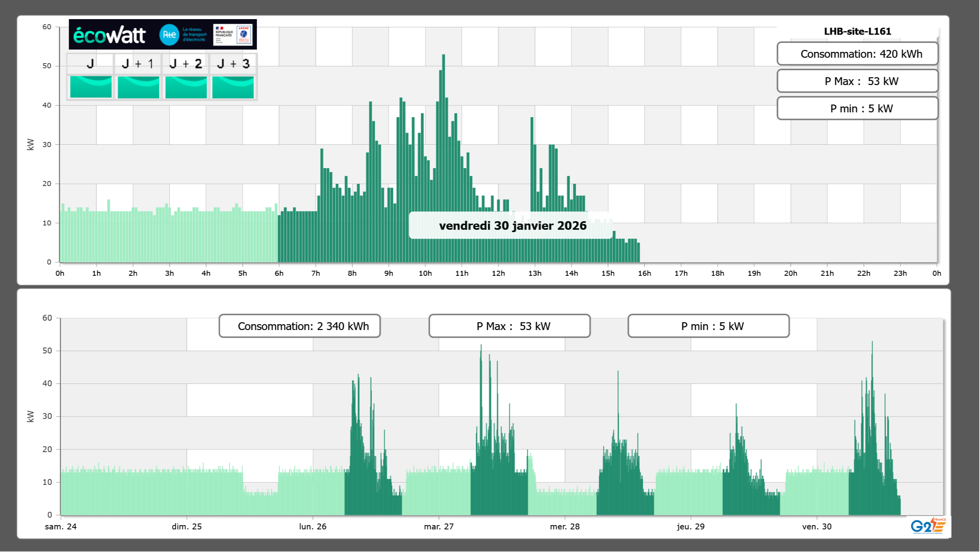Screen dimensions: 980x552
Task: Click the green wave icon under J + 3
Action: (233, 87)
